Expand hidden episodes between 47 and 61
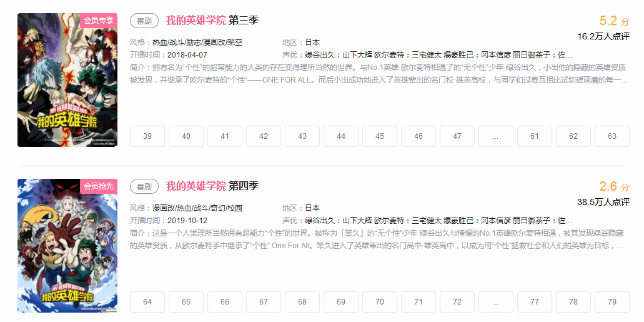Image resolution: width=644 pixels, height=322 pixels. tap(496, 136)
